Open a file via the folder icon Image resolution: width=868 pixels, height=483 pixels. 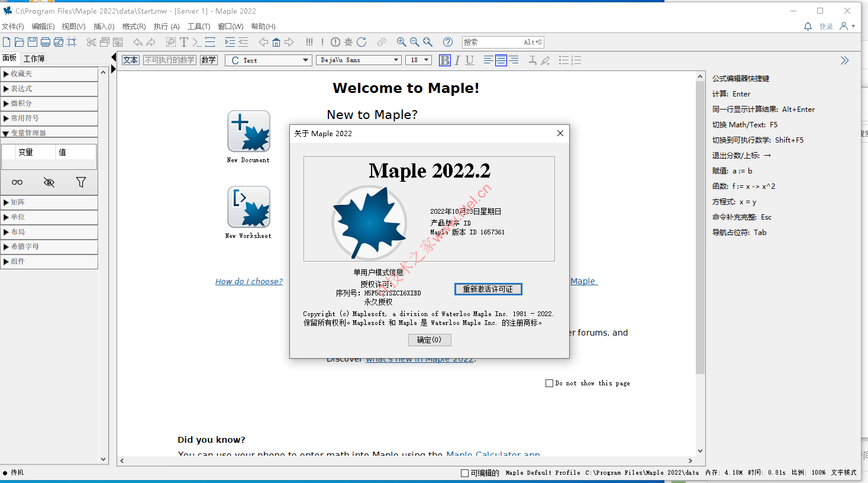pyautogui.click(x=20, y=42)
